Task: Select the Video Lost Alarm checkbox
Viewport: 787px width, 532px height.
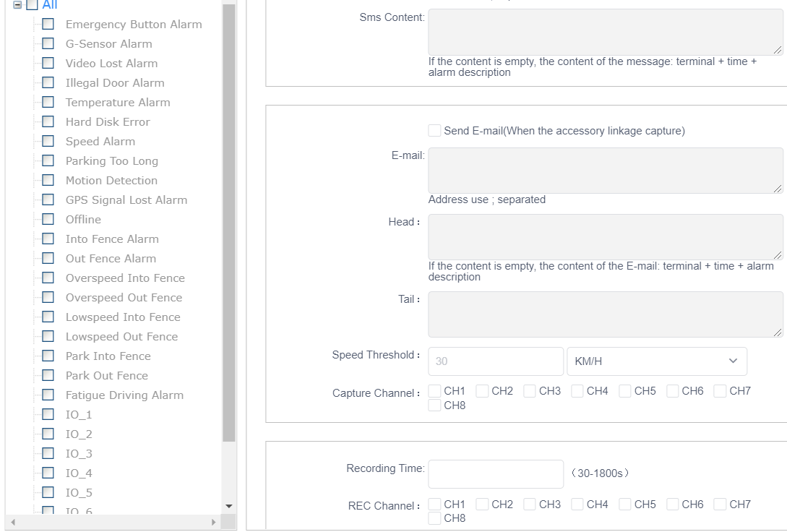Action: (x=48, y=63)
